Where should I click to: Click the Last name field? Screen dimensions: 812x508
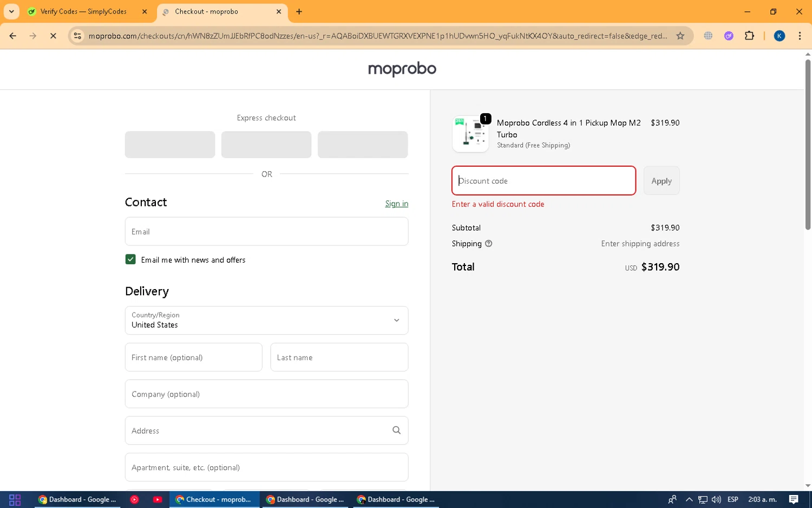click(x=339, y=357)
